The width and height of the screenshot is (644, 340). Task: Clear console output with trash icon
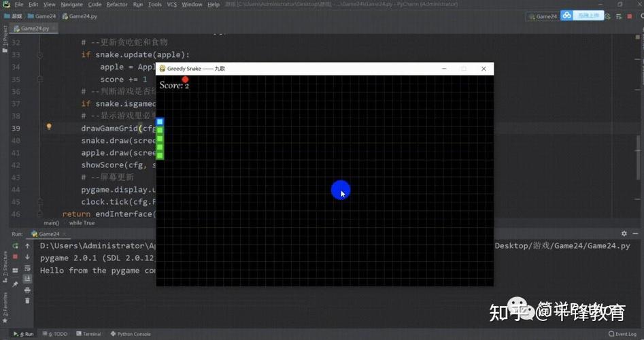27,301
